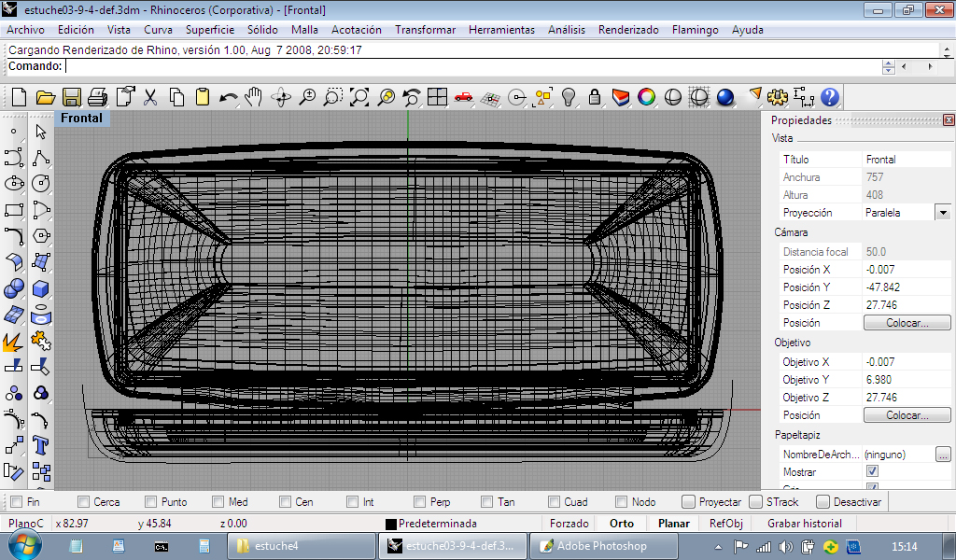Image resolution: width=956 pixels, height=560 pixels.
Task: Open the Renderizado menu
Action: [x=627, y=30]
